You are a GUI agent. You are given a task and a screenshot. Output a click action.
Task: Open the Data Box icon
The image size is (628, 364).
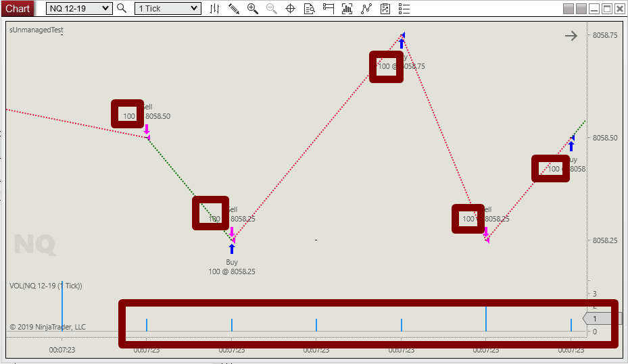(x=309, y=9)
